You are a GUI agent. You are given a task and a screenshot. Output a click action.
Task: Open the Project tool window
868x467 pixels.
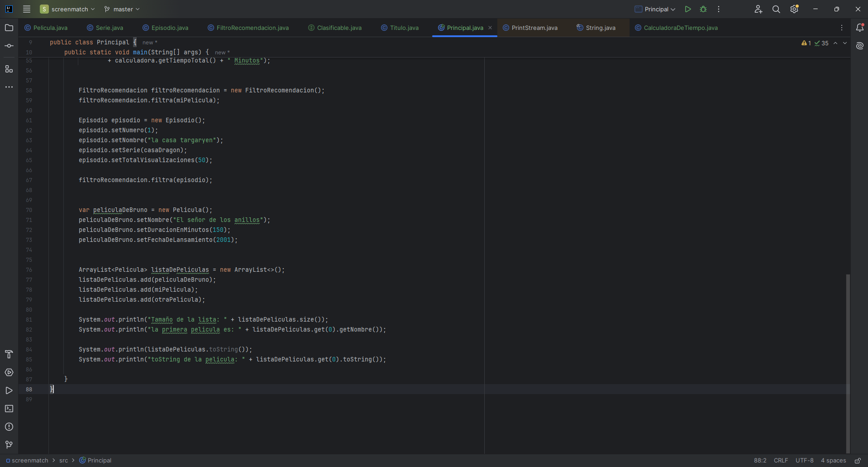(x=9, y=28)
